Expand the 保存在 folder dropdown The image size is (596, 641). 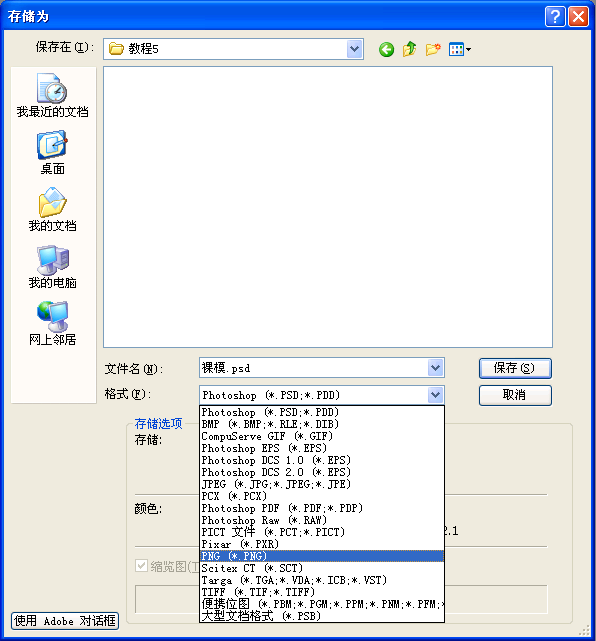tap(354, 49)
